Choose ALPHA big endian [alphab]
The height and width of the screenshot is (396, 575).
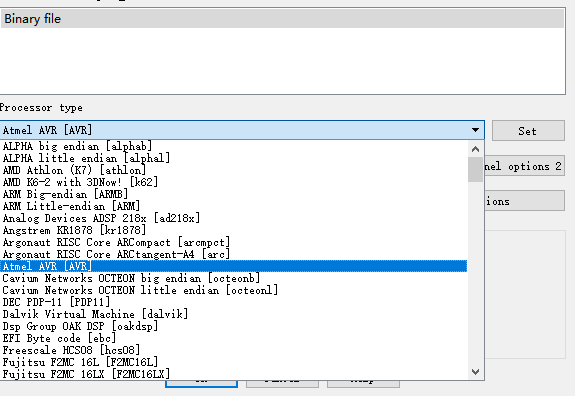click(234, 146)
